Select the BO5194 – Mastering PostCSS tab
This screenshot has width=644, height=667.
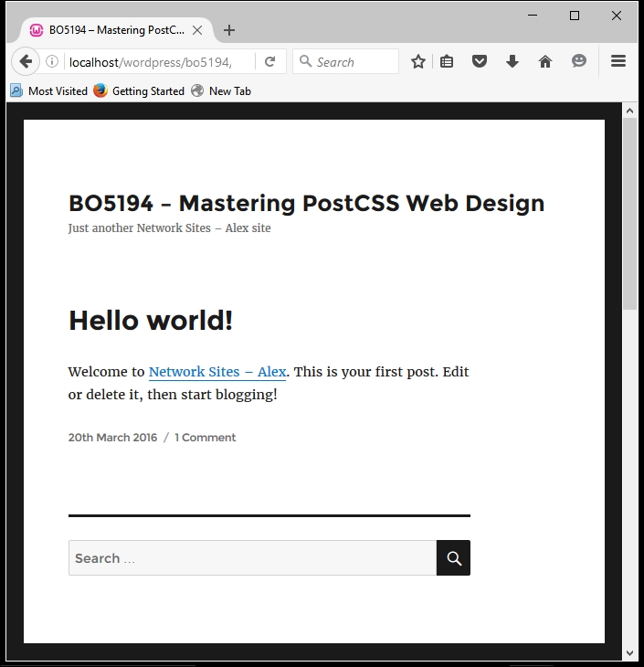point(117,30)
